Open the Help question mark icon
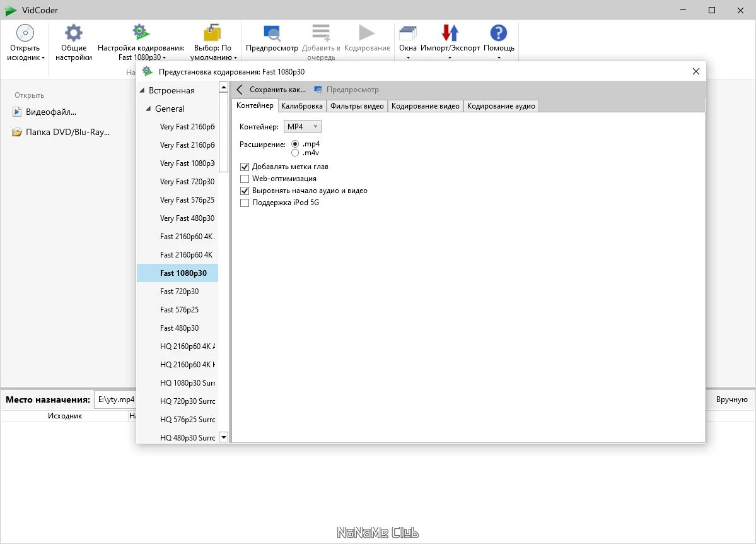Screen dimensions: 756x544 [x=499, y=33]
